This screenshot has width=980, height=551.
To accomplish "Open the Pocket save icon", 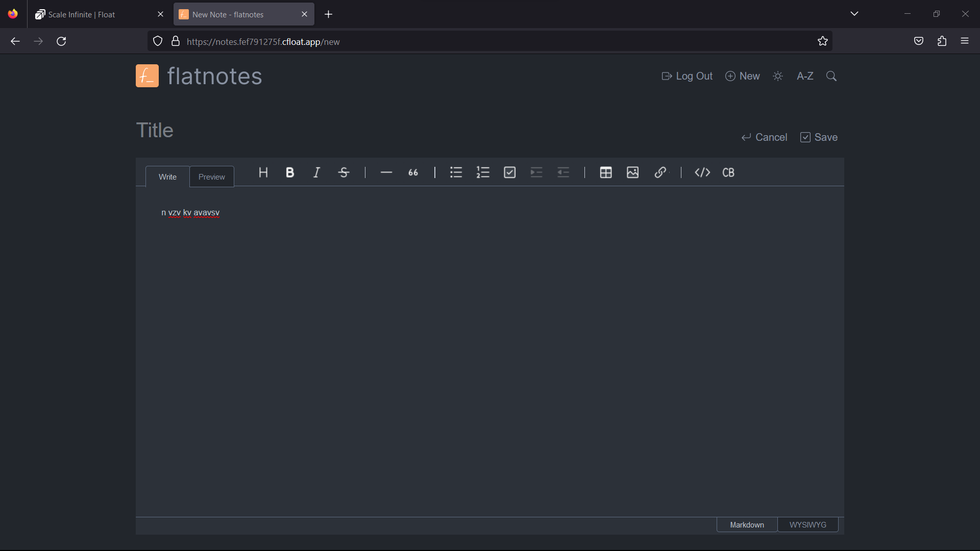I will pos(919,41).
